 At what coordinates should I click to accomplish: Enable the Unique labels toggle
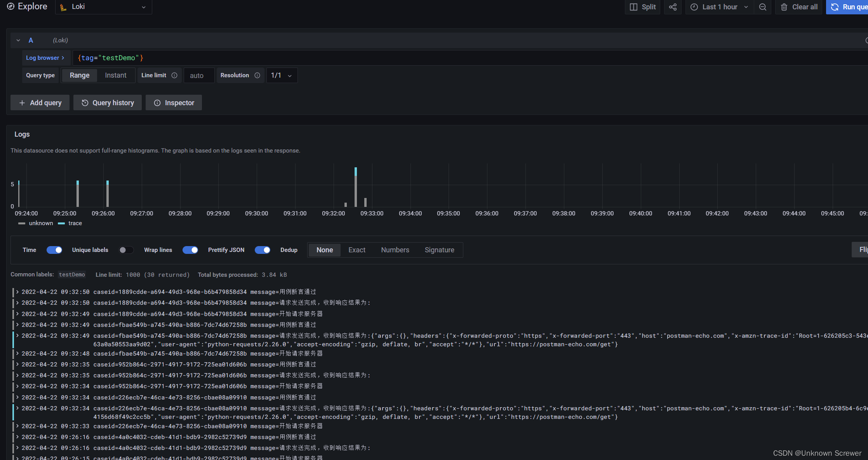[126, 250]
